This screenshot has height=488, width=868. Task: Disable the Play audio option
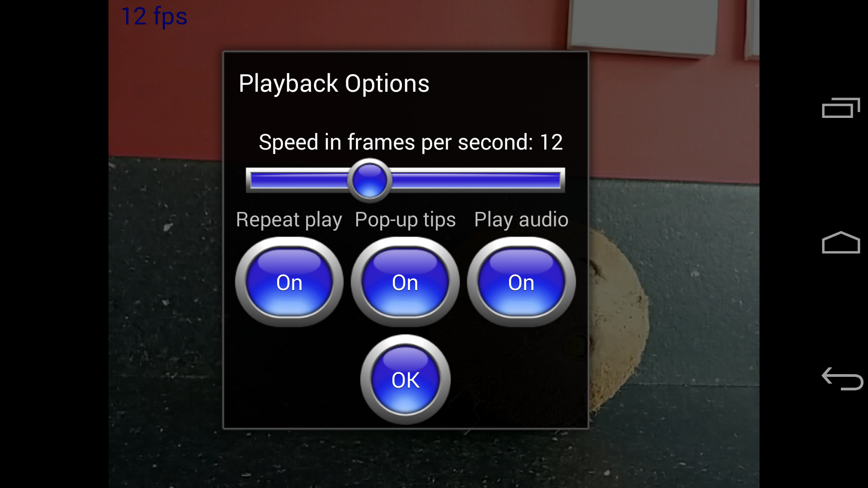pos(521,282)
